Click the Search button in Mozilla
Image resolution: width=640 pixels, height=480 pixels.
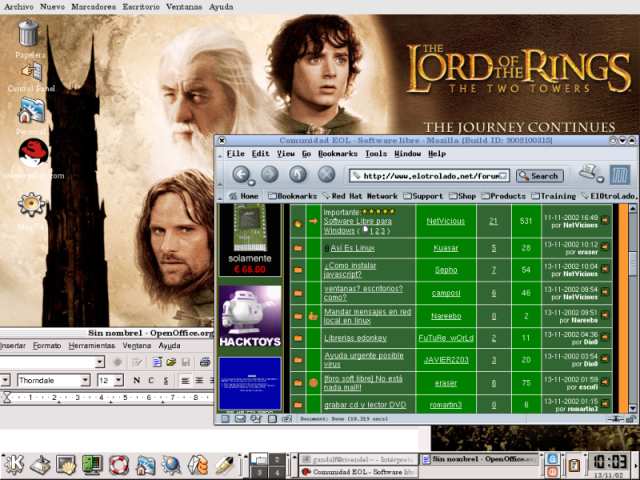[540, 175]
